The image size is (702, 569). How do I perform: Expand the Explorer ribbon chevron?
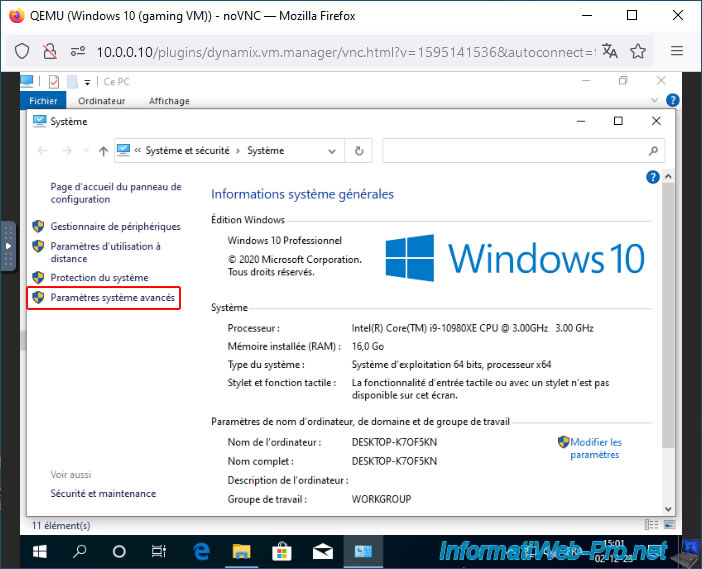tap(655, 100)
